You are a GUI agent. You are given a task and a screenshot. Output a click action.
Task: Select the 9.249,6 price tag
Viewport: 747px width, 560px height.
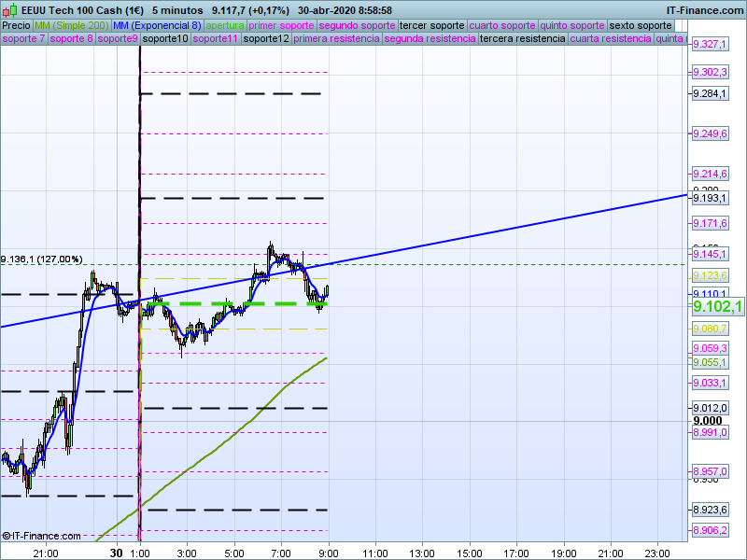pos(710,133)
